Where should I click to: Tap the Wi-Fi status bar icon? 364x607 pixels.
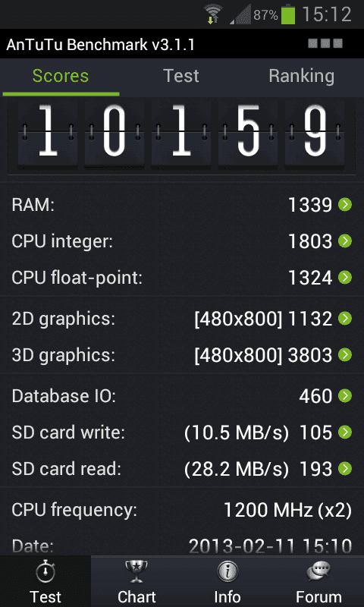pos(213,14)
